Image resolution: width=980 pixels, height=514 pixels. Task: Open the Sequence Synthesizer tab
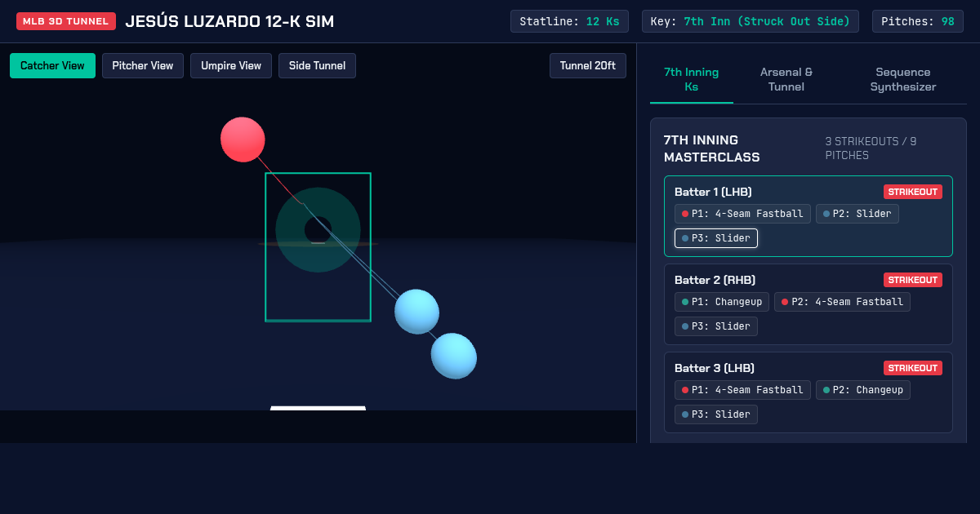coord(903,79)
